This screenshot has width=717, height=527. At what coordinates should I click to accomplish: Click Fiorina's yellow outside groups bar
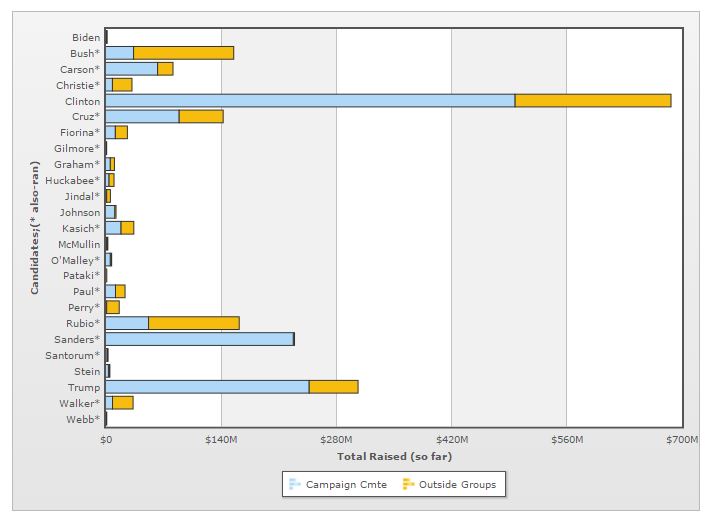(x=121, y=132)
